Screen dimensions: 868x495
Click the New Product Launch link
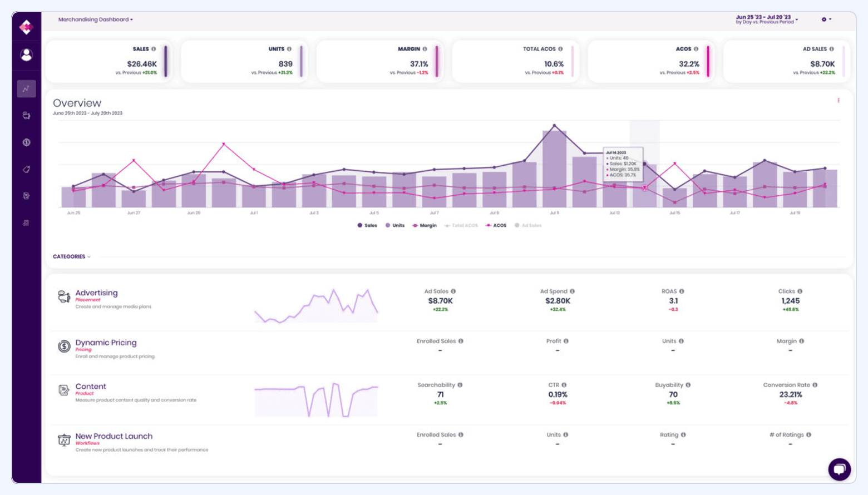click(114, 437)
